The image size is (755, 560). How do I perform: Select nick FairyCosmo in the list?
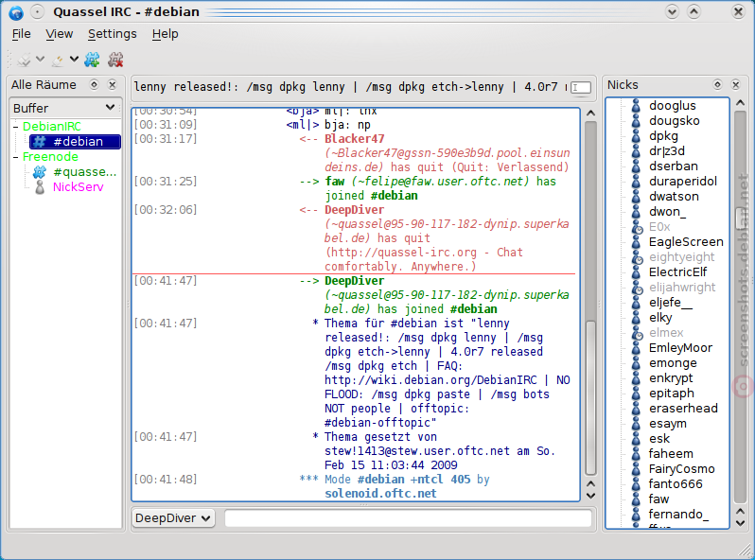click(x=681, y=469)
